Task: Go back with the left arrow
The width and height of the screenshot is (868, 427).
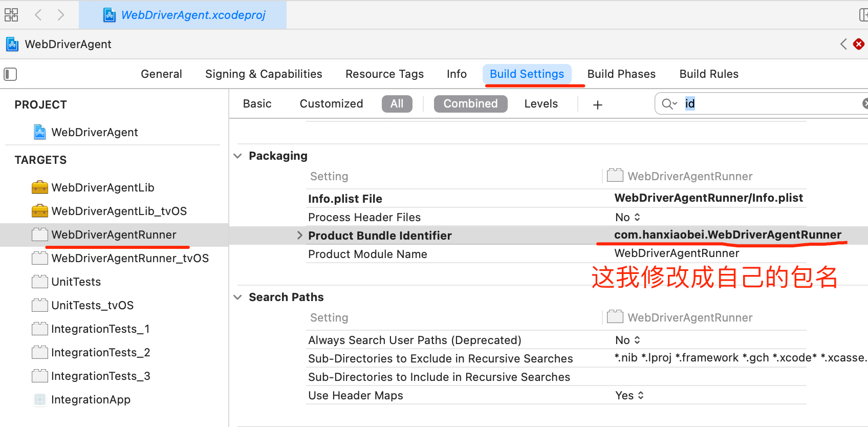Action: pyautogui.click(x=38, y=15)
